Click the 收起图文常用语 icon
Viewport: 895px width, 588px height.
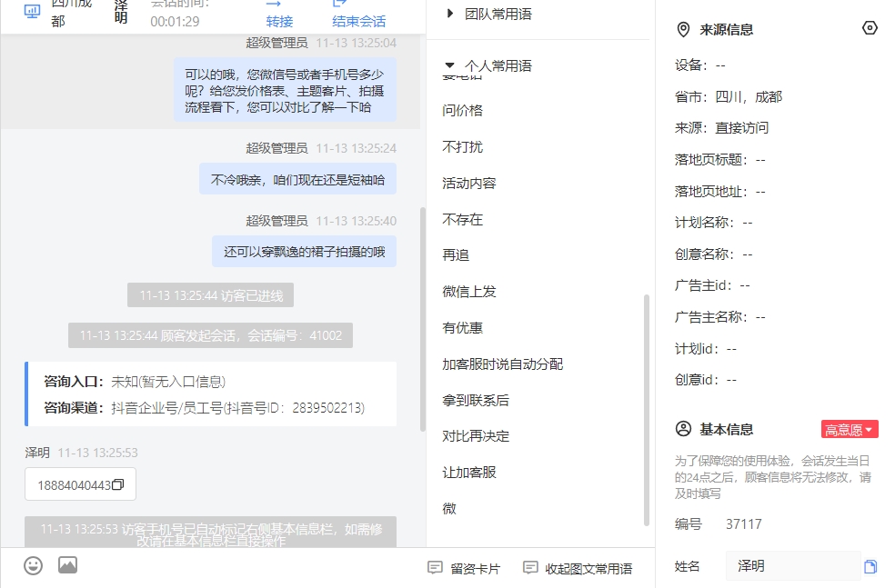click(x=530, y=567)
